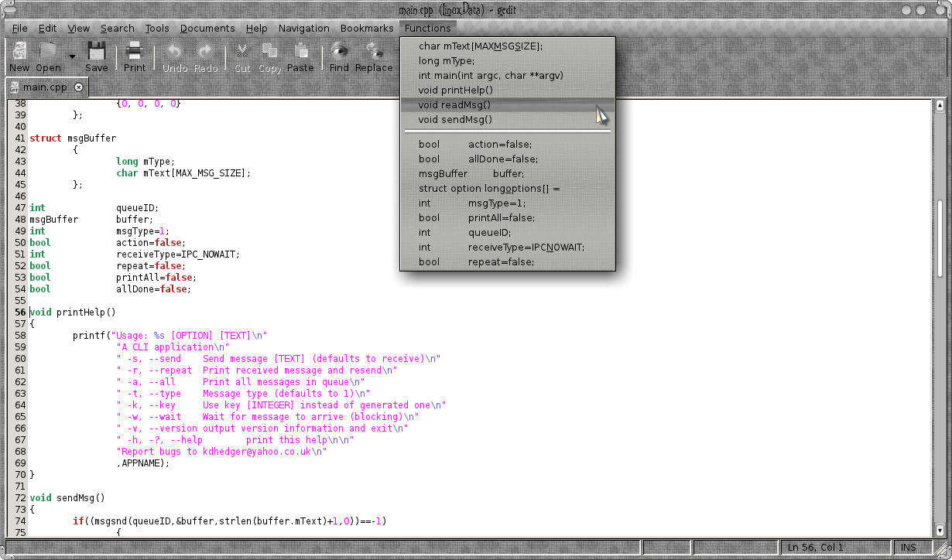Click the Paste toolbar icon

pyautogui.click(x=300, y=57)
